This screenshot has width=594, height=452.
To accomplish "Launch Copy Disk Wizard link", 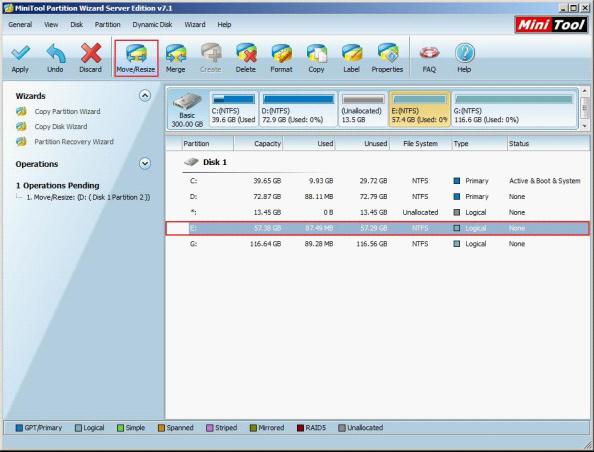I will click(x=61, y=127).
